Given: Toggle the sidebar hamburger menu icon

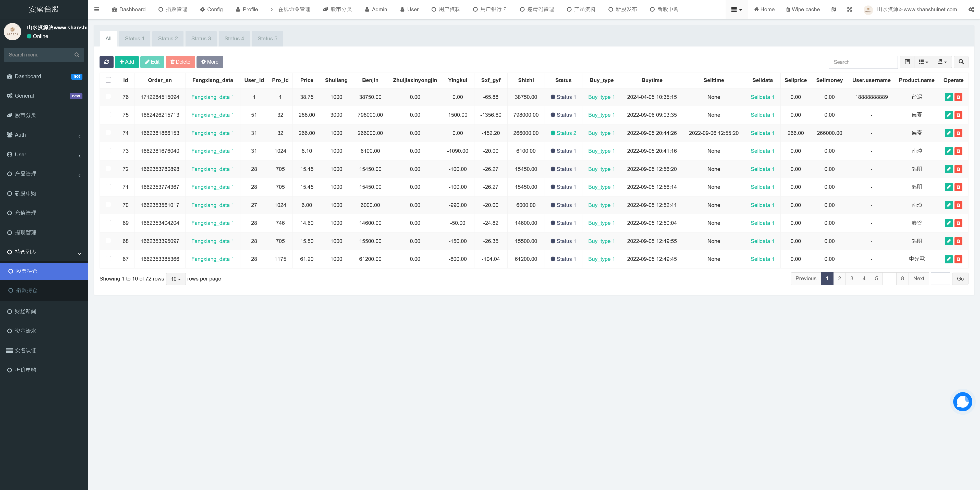Looking at the screenshot, I should [97, 9].
